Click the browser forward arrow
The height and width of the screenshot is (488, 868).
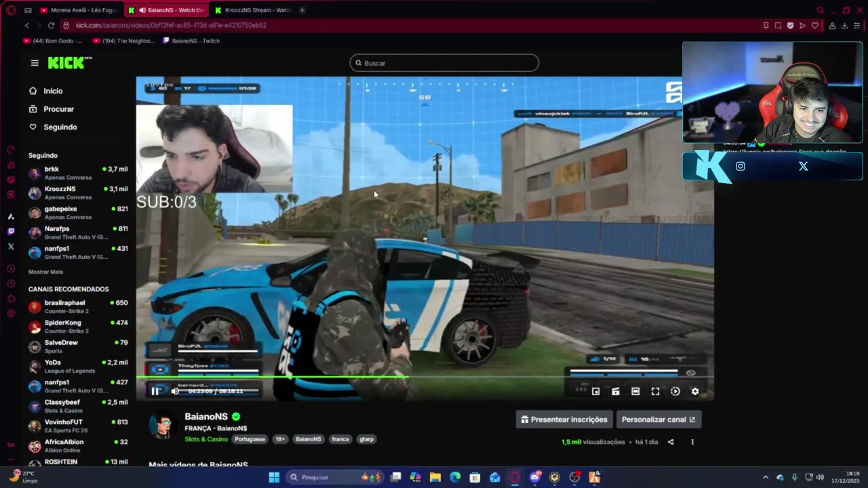(x=39, y=25)
